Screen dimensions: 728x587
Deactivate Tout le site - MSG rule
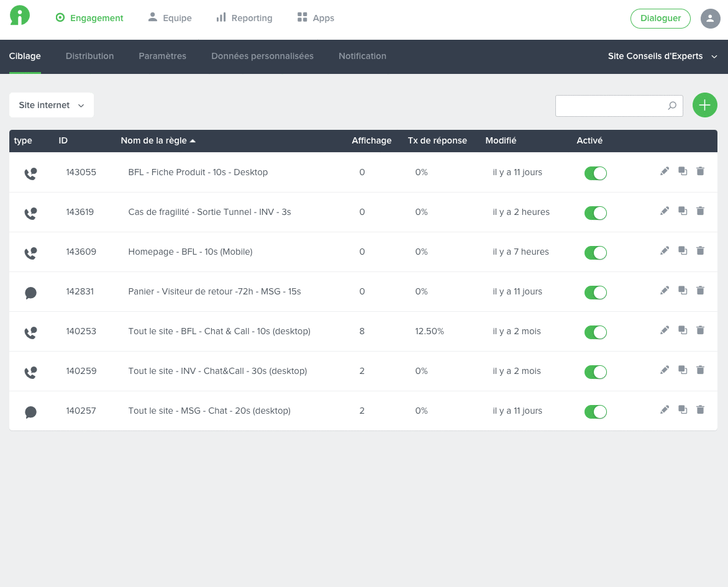[x=596, y=411]
